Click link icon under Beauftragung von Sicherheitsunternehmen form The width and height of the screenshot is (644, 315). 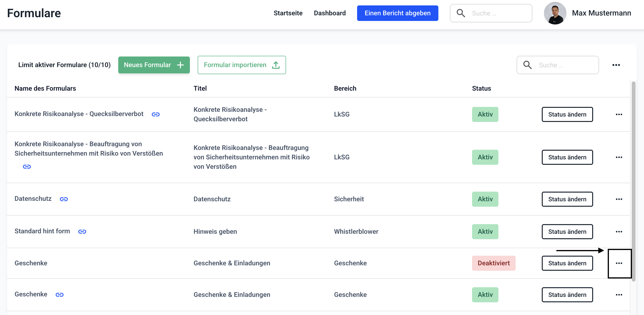pyautogui.click(x=27, y=167)
